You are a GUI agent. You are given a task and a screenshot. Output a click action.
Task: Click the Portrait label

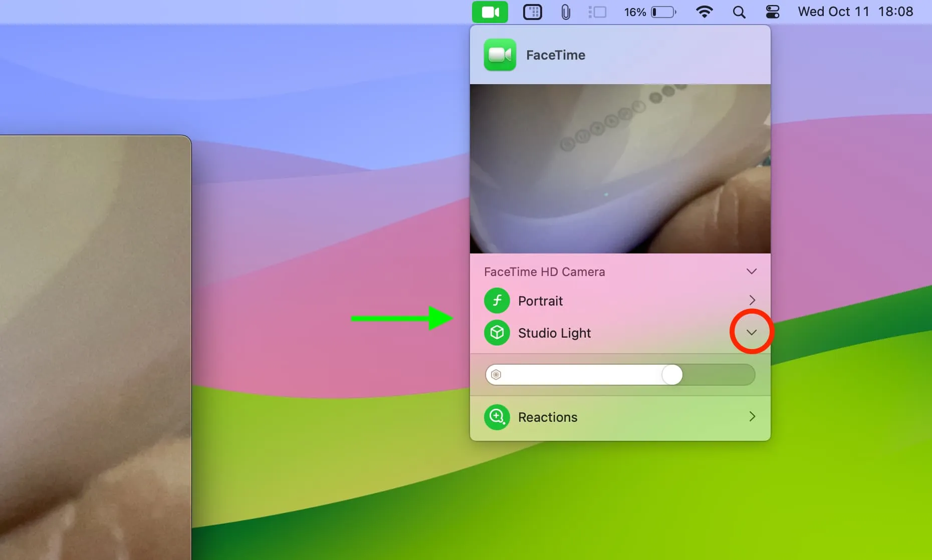point(540,301)
